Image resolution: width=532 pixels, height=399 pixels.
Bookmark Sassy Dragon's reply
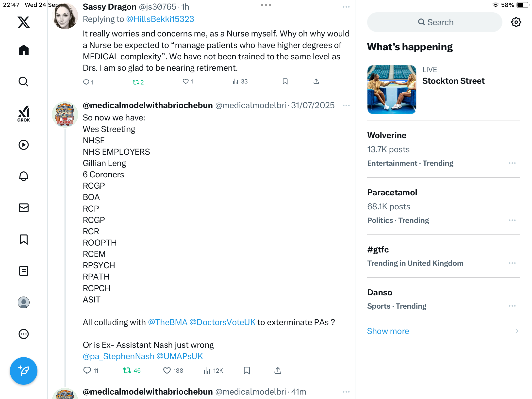click(285, 82)
